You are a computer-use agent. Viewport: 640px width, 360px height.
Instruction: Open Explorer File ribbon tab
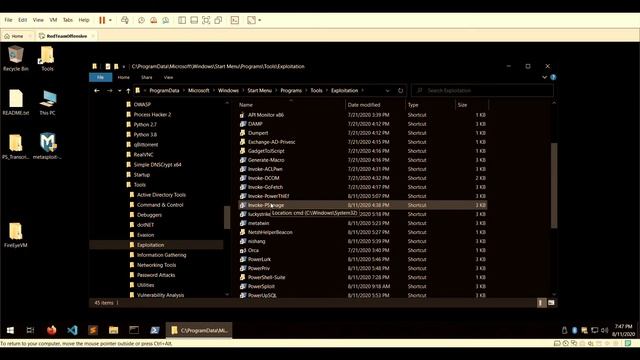pyautogui.click(x=100, y=77)
